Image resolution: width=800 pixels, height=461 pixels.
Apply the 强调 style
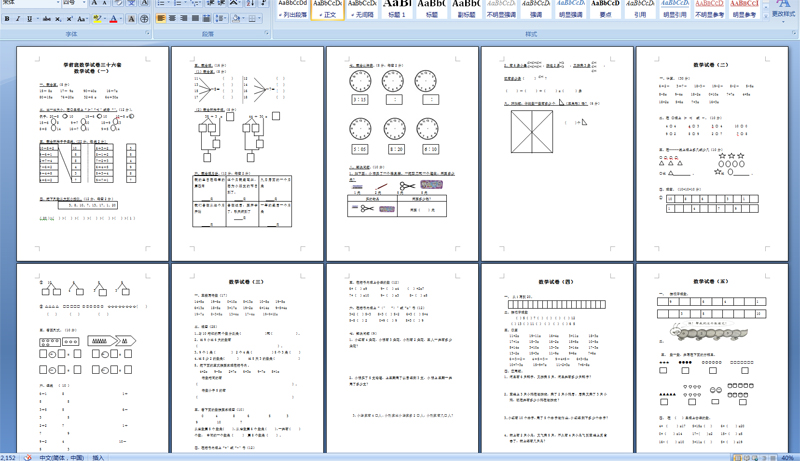point(536,9)
